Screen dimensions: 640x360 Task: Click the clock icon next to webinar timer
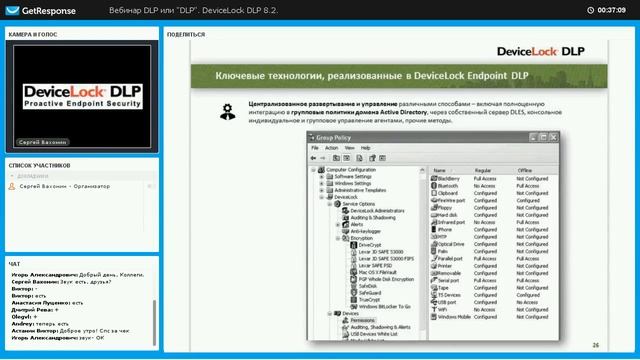pos(590,10)
